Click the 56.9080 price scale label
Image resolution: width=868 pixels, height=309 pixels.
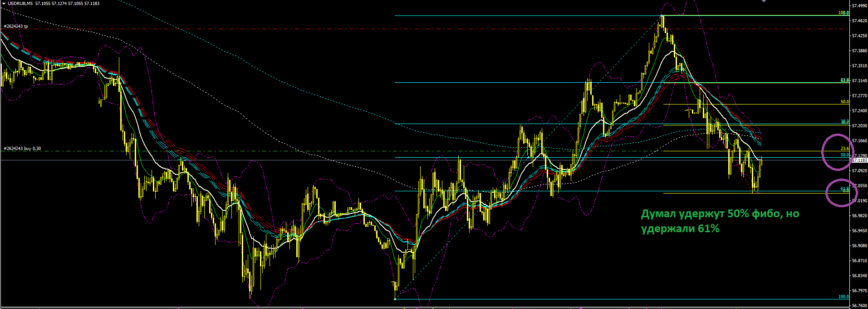[859, 246]
